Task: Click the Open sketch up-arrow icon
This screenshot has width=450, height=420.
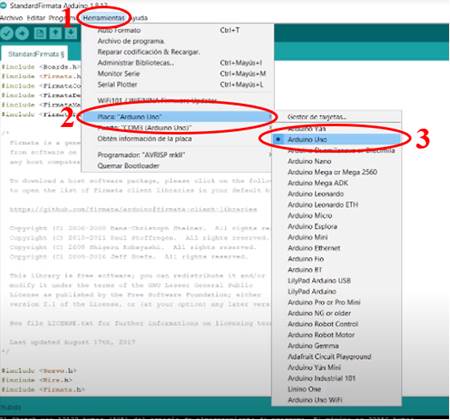Action: click(55, 33)
